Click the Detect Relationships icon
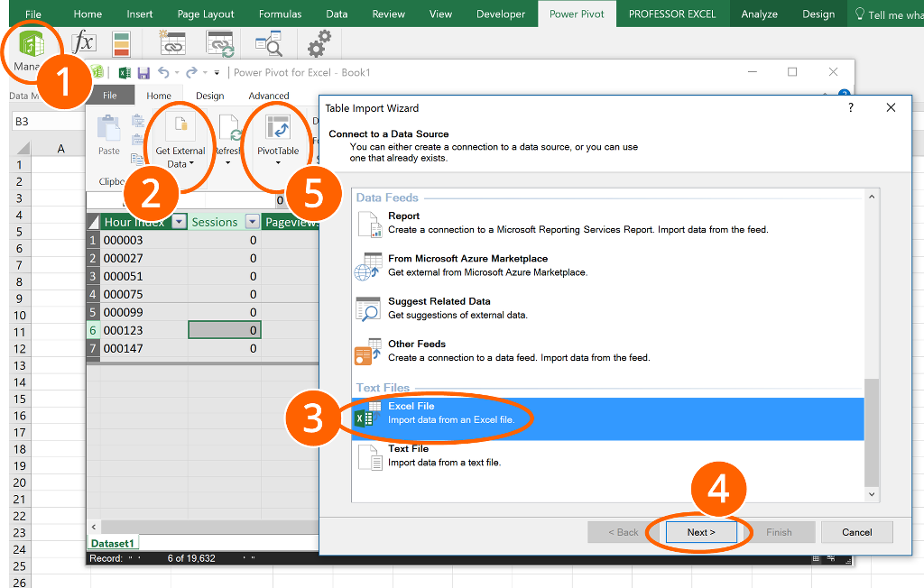Screen dimensions: 924x588 coord(218,42)
